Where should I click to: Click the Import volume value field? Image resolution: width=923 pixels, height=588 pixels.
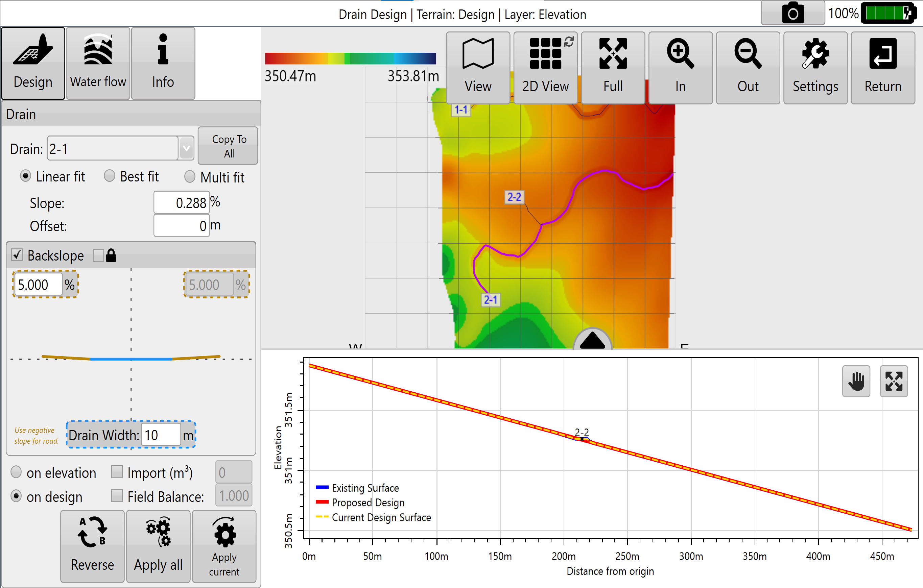234,472
